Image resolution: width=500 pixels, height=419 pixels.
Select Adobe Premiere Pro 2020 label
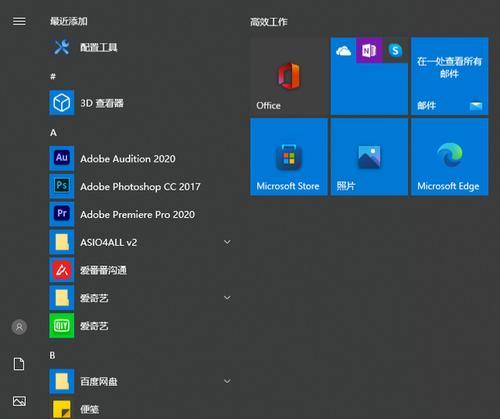tap(138, 215)
